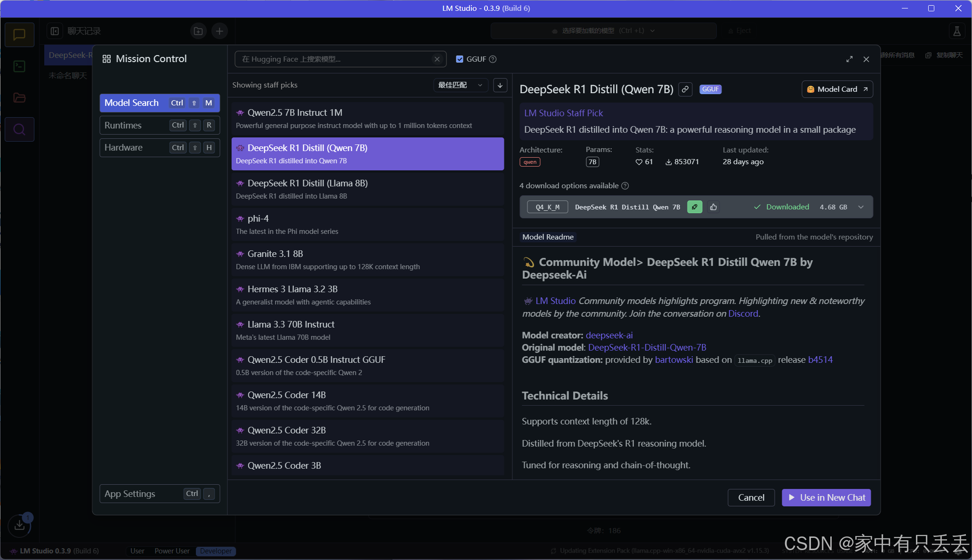Open the model loader dropdown at top
972x560 pixels.
pos(603,31)
